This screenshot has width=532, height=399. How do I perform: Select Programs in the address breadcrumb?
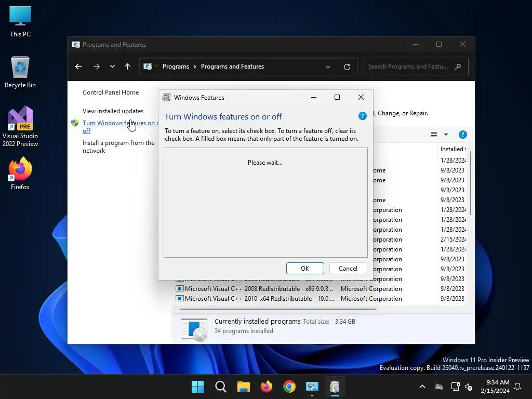point(176,66)
